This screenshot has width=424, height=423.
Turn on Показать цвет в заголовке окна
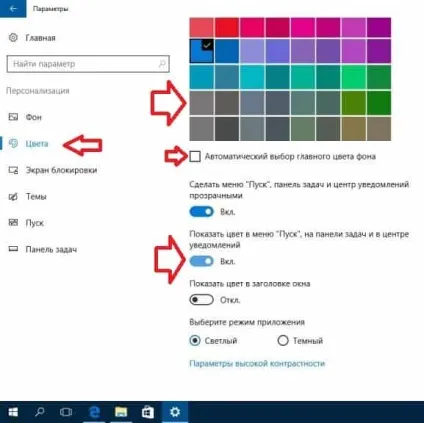201,300
